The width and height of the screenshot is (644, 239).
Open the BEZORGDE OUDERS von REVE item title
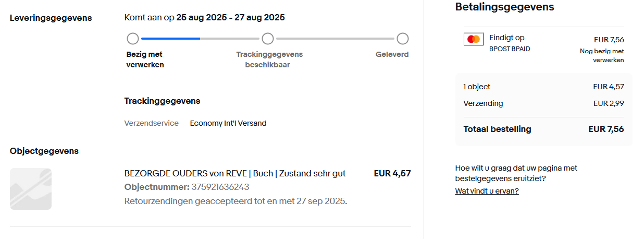point(235,173)
